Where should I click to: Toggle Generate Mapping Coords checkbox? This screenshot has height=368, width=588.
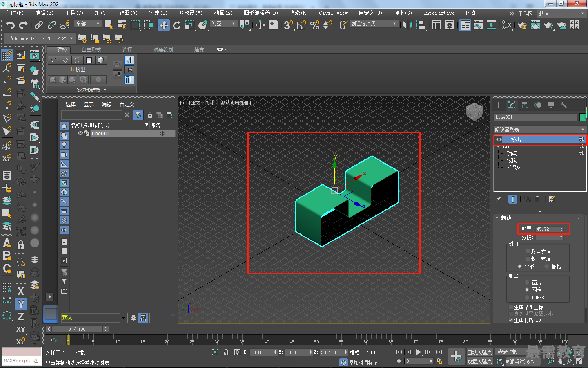tap(511, 307)
